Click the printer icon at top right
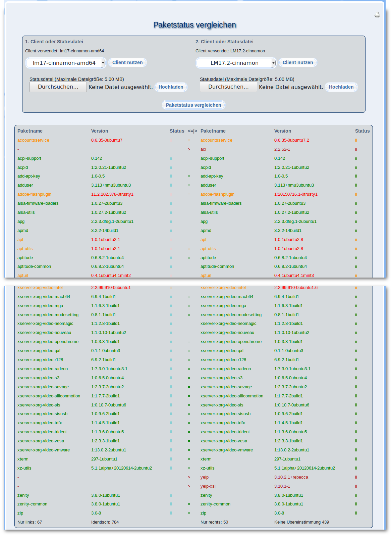 (x=377, y=15)
